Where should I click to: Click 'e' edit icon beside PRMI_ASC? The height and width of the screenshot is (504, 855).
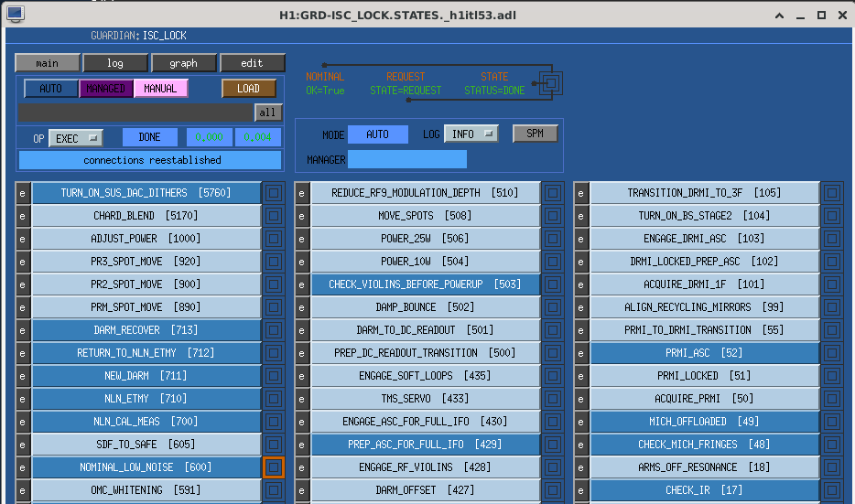pyautogui.click(x=581, y=353)
